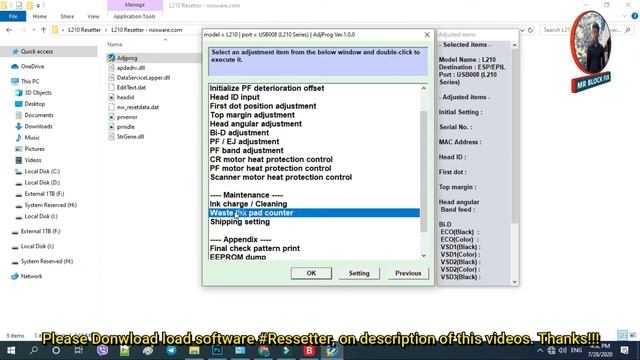The image size is (640, 360).
Task: Open Viber from taskbar
Action: (x=102, y=350)
